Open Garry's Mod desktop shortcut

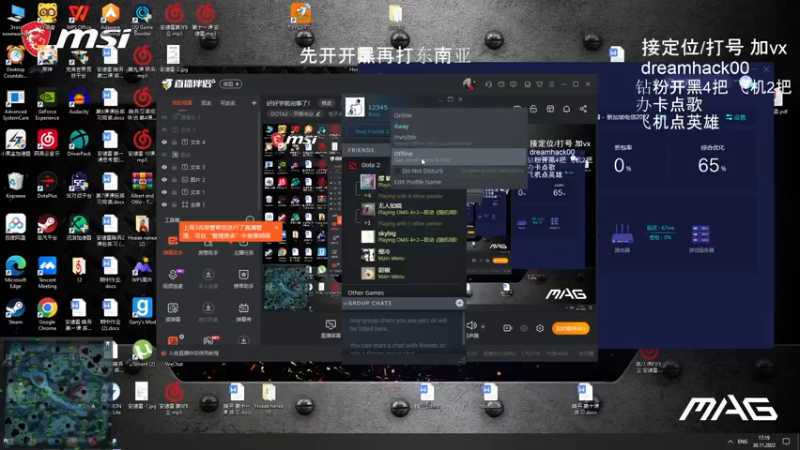click(142, 309)
